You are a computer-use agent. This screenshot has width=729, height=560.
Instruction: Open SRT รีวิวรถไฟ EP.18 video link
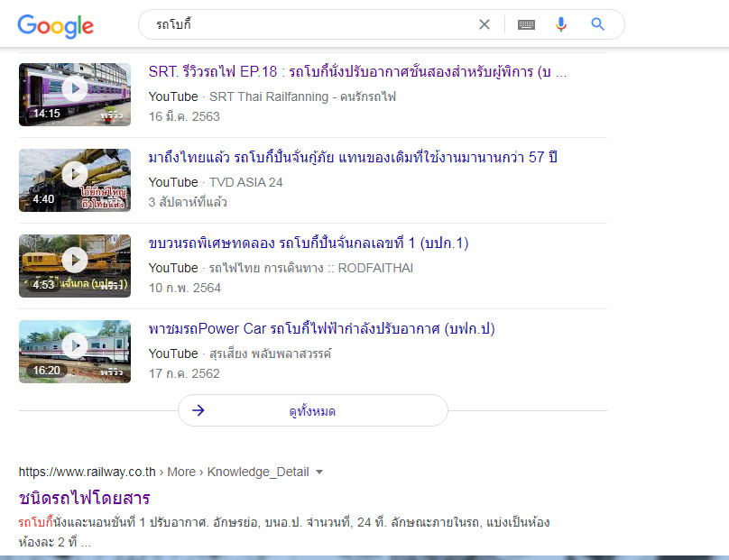pos(357,72)
